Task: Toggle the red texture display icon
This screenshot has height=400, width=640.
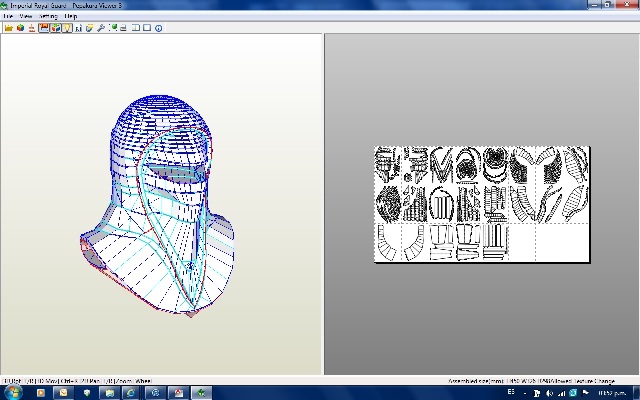Action: (x=44, y=28)
